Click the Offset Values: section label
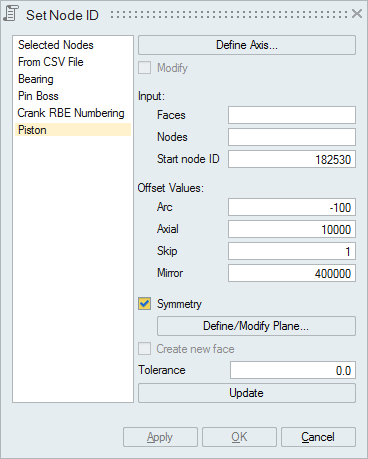Image resolution: width=368 pixels, height=459 pixels. coord(171,188)
